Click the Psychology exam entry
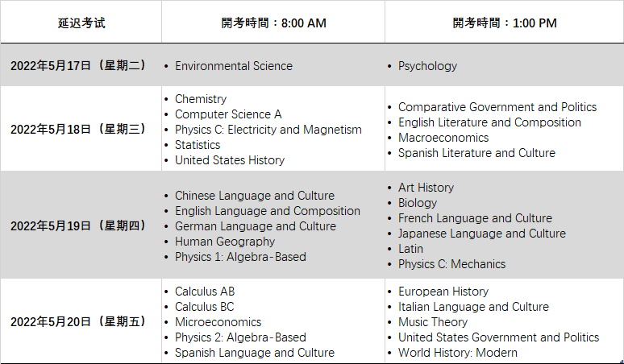The height and width of the screenshot is (364, 624). pyautogui.click(x=427, y=66)
